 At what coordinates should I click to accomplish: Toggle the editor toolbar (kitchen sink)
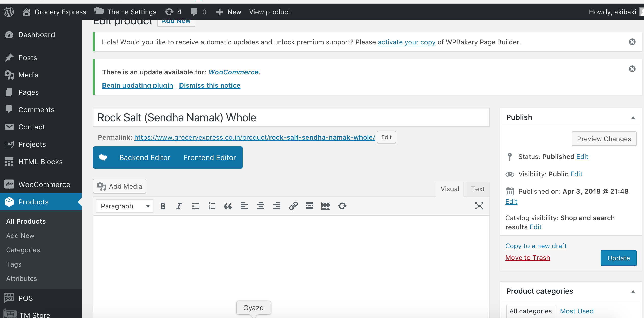pyautogui.click(x=326, y=206)
